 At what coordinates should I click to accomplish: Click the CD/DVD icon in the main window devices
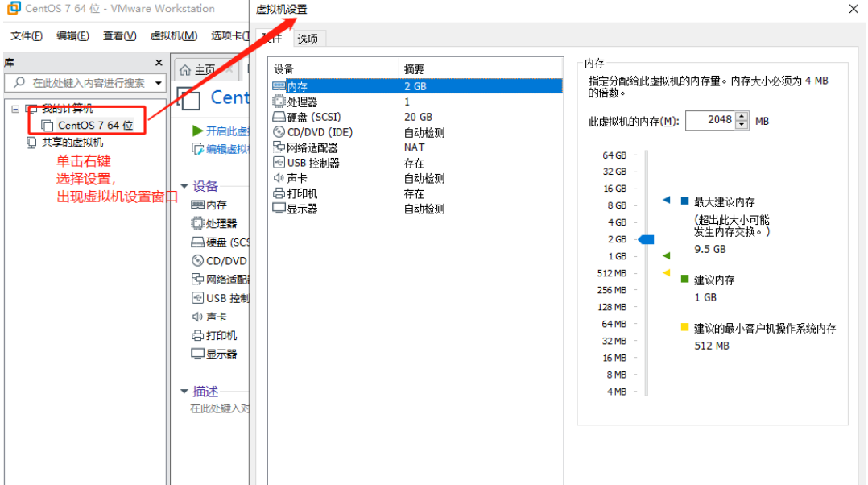point(197,260)
